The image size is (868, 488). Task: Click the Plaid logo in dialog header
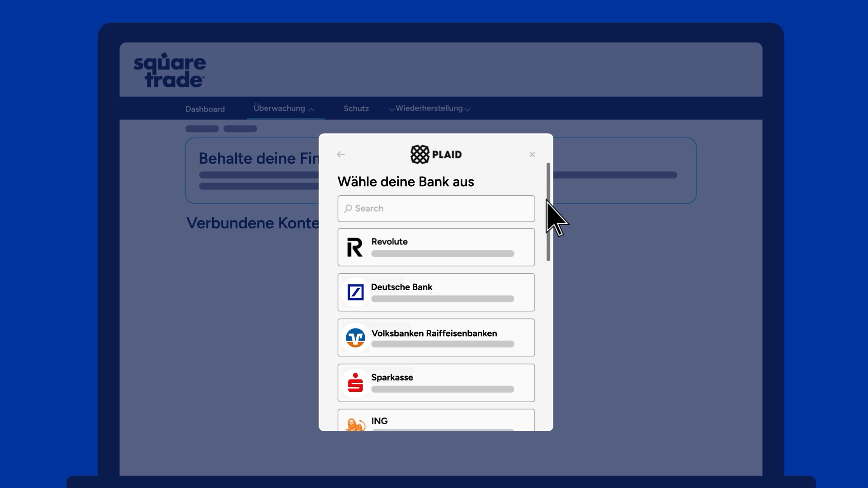[436, 155]
